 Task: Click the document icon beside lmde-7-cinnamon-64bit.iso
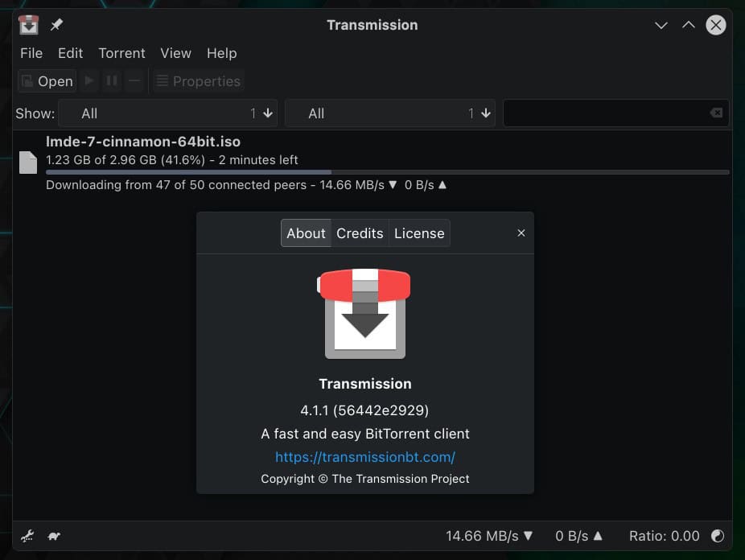[28, 162]
